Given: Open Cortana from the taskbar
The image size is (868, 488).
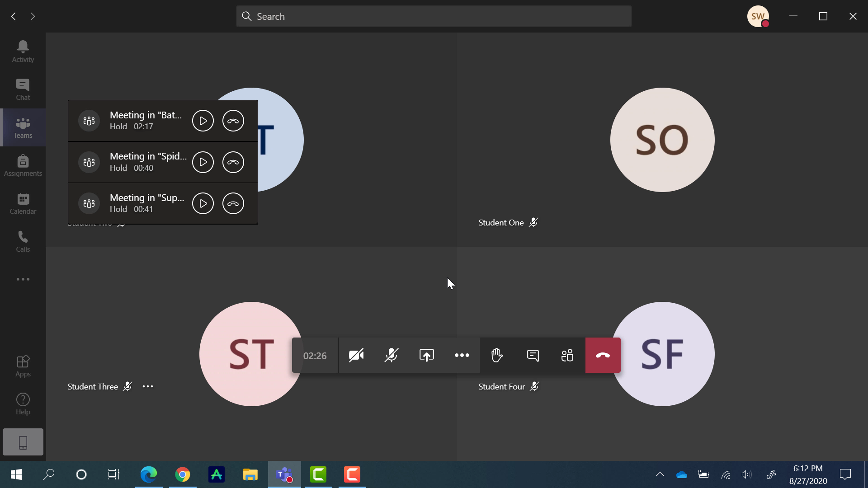Looking at the screenshot, I should point(81,474).
